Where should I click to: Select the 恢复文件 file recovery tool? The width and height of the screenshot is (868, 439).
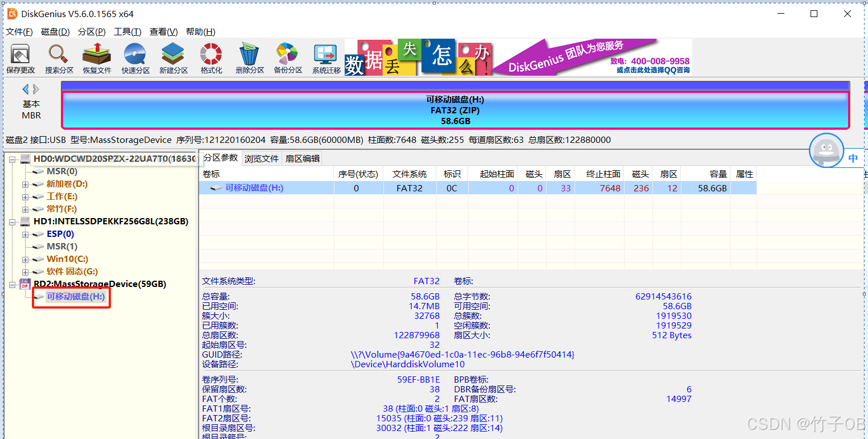pyautogui.click(x=96, y=57)
